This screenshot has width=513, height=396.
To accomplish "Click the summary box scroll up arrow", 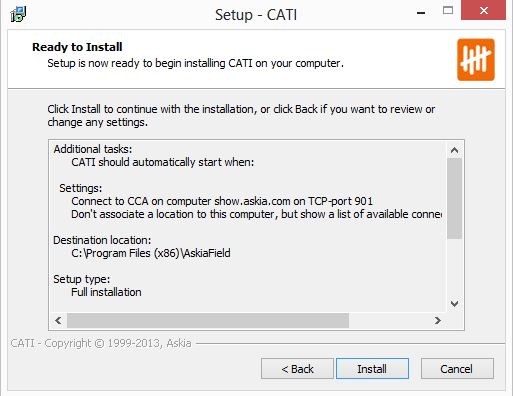I will (x=454, y=150).
